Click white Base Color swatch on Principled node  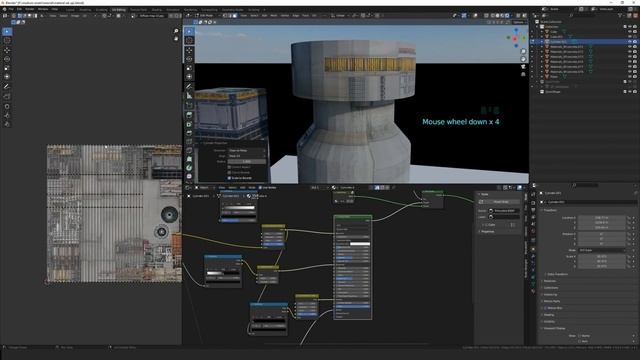[x=360, y=244]
